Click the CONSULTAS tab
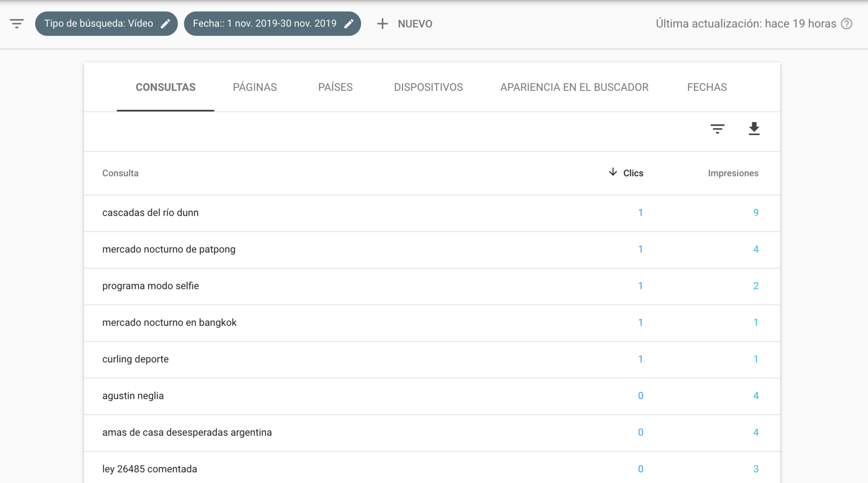The width and height of the screenshot is (868, 483). [x=165, y=88]
